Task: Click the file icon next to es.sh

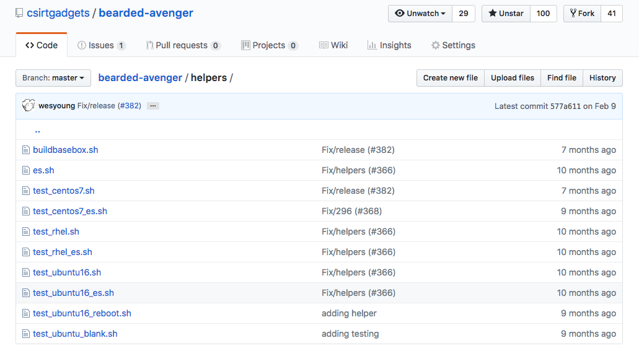Action: point(25,171)
